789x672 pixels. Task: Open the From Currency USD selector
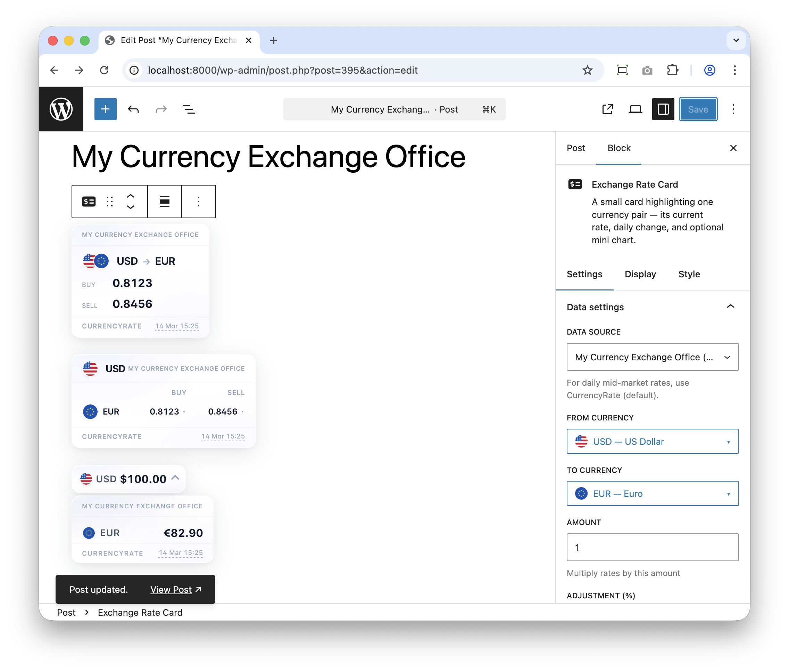(652, 442)
